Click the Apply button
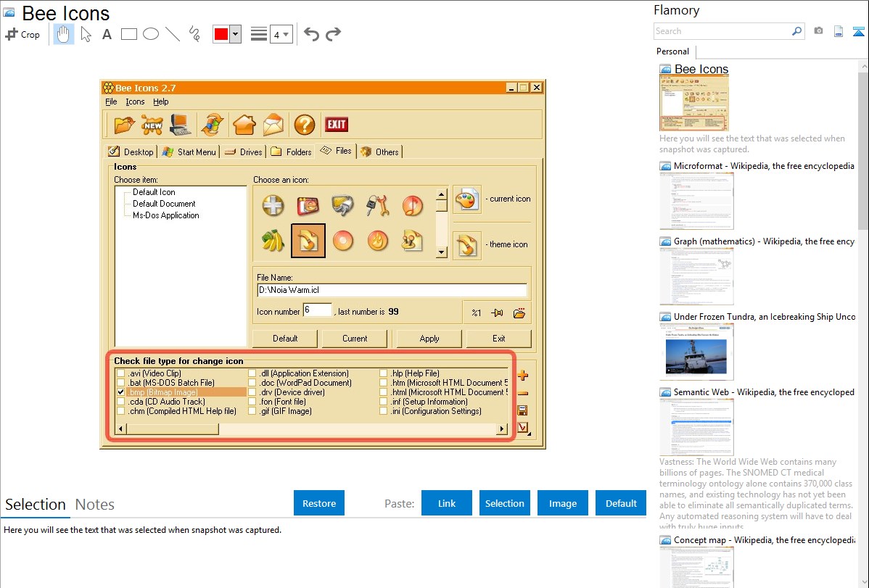Viewport: 869px width, 588px height. 429,339
